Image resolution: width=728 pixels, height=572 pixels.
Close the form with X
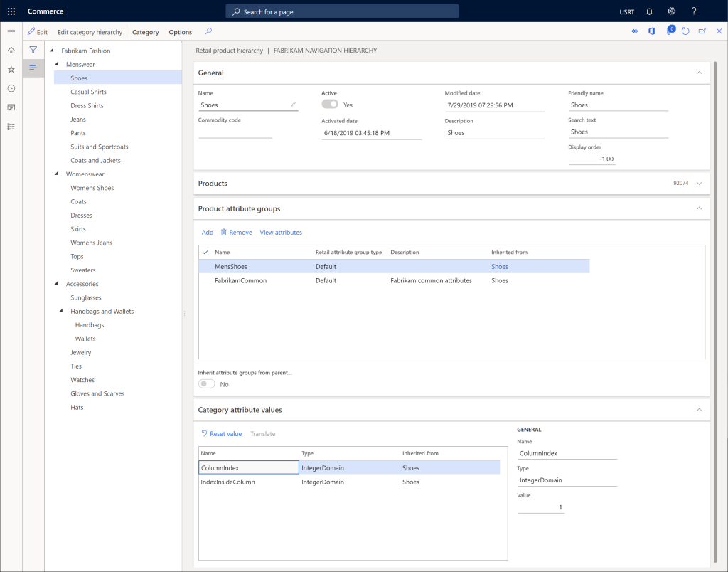[x=719, y=31]
